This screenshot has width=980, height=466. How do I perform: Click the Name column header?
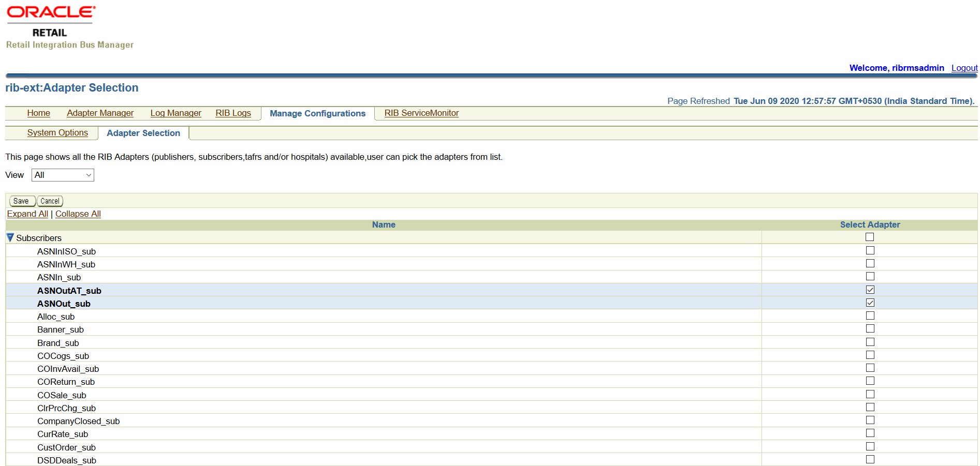click(x=384, y=224)
